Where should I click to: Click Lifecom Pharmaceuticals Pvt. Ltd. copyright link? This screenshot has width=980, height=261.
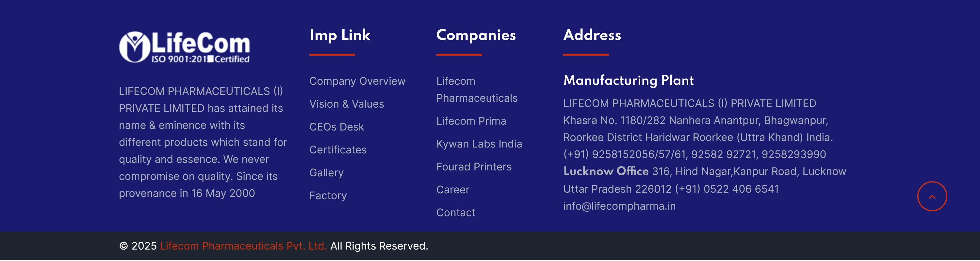(243, 246)
